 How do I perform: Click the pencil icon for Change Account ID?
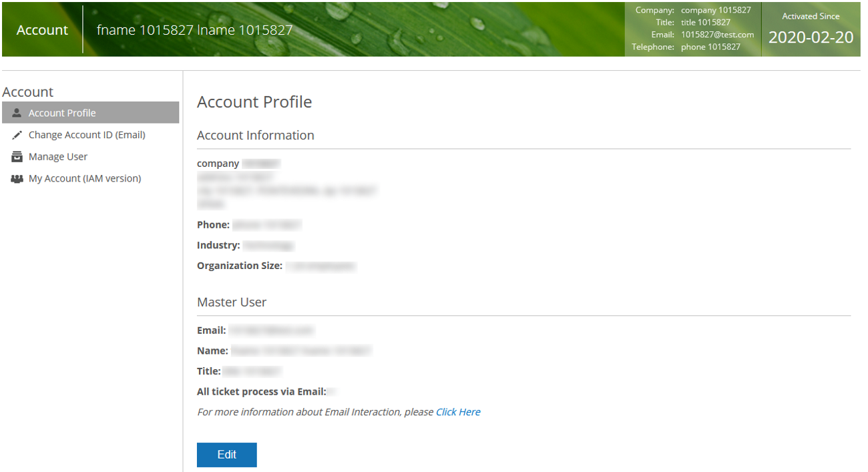coord(17,135)
